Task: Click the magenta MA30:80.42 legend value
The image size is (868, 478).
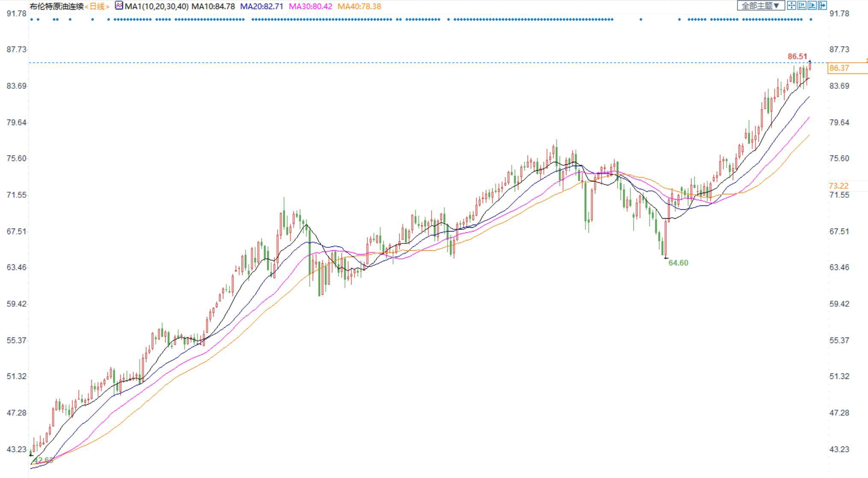Action: coord(310,6)
